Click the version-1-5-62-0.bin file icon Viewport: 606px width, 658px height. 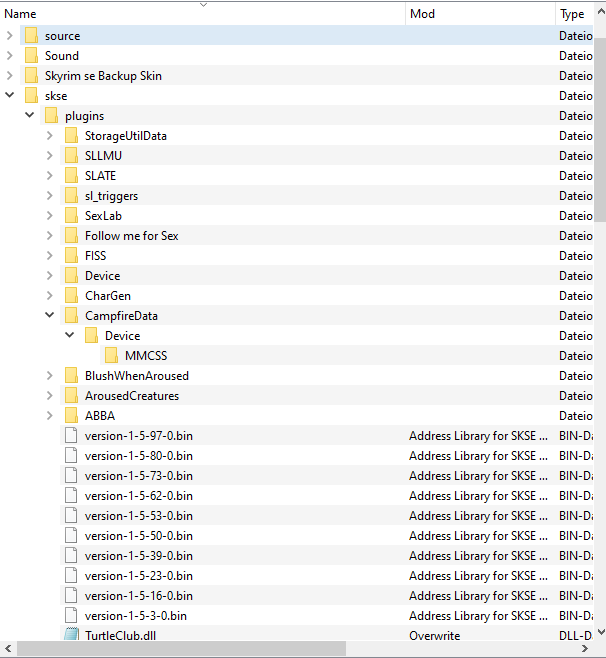tap(71, 496)
